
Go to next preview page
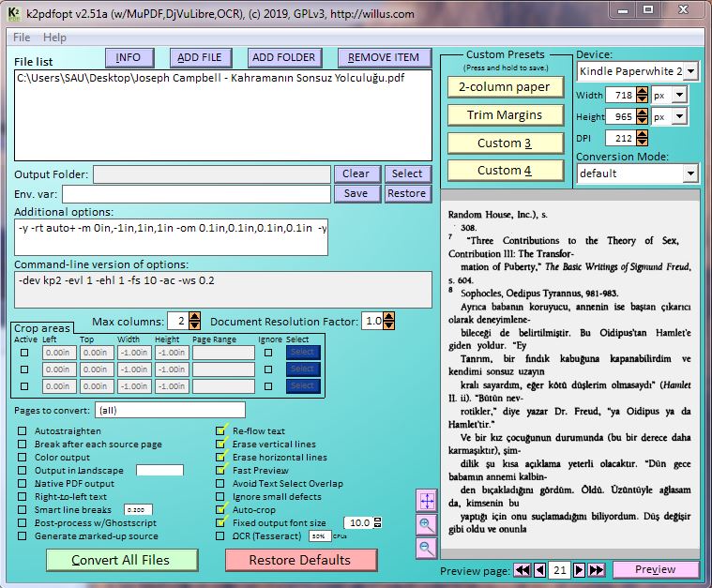[x=579, y=570]
